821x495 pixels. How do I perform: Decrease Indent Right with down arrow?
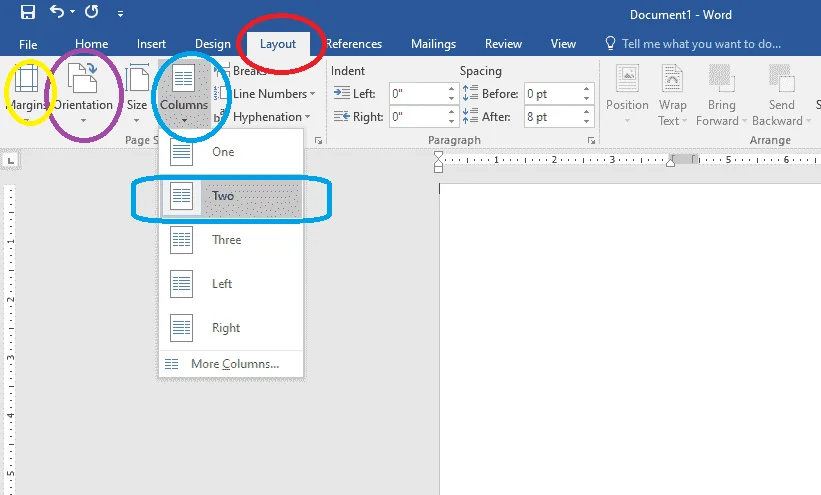click(x=451, y=122)
